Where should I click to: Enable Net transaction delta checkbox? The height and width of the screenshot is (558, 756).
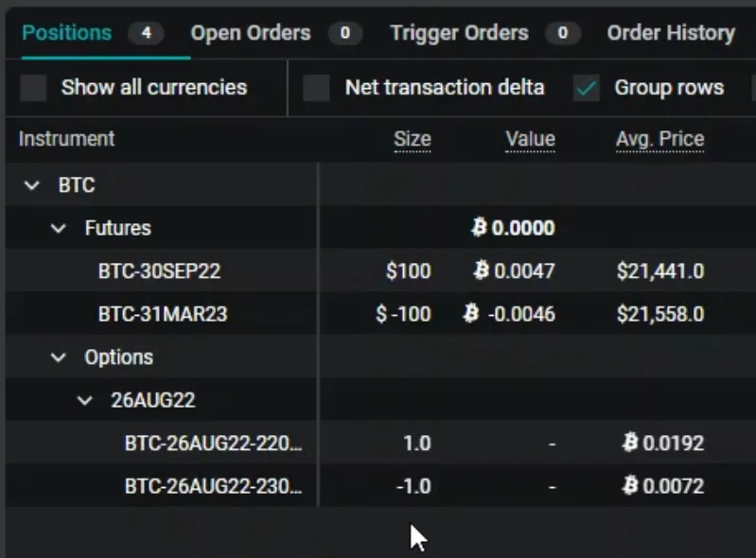tap(316, 88)
